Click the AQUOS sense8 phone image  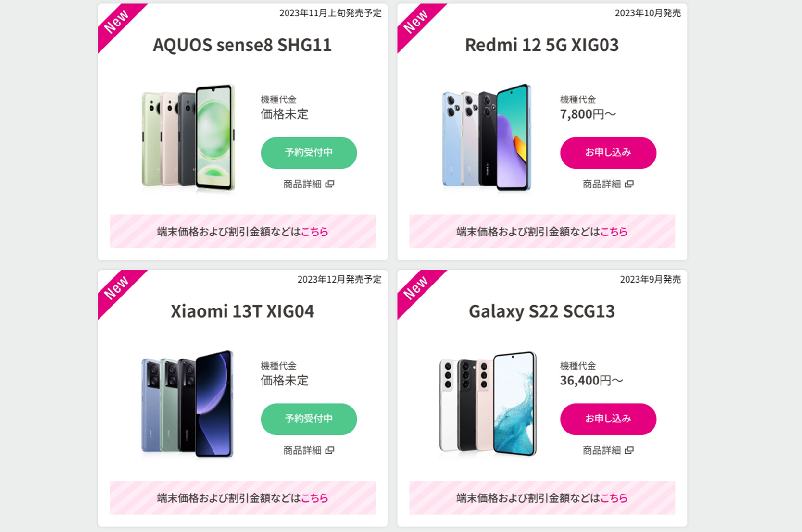click(x=188, y=138)
